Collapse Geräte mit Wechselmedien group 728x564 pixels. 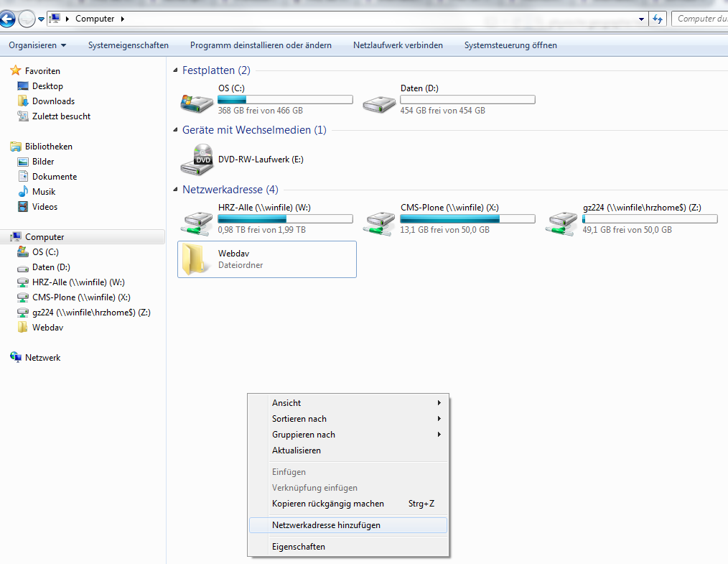point(175,129)
